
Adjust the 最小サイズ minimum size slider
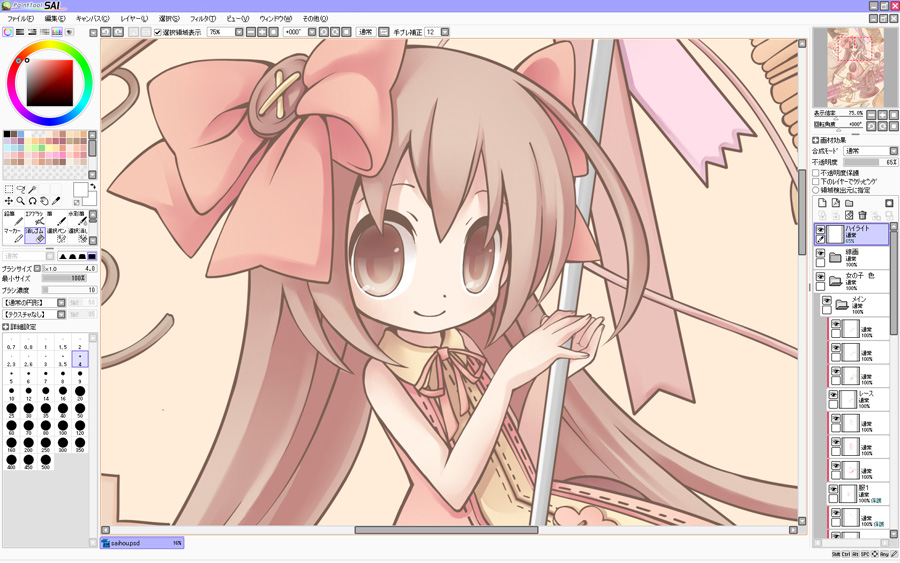(x=63, y=278)
